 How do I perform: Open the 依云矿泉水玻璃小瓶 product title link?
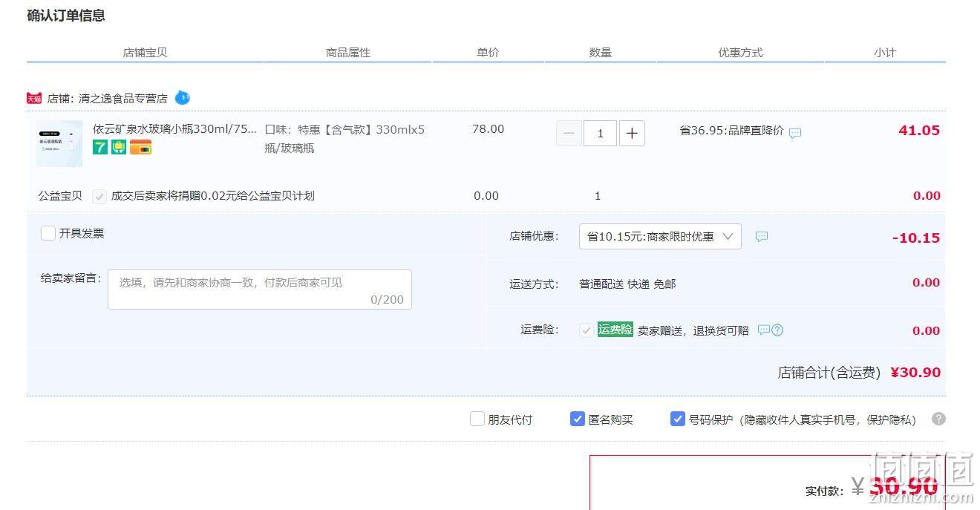coord(175,128)
